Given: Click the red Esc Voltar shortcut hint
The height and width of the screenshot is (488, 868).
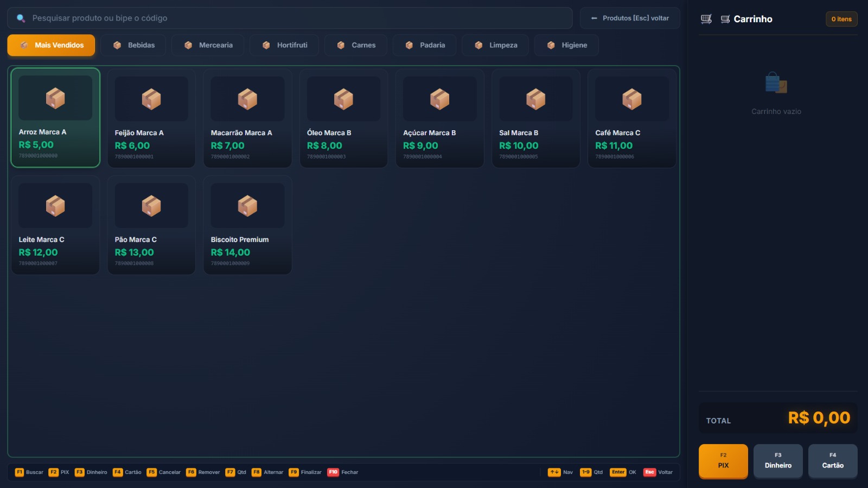Looking at the screenshot, I should pos(658,472).
